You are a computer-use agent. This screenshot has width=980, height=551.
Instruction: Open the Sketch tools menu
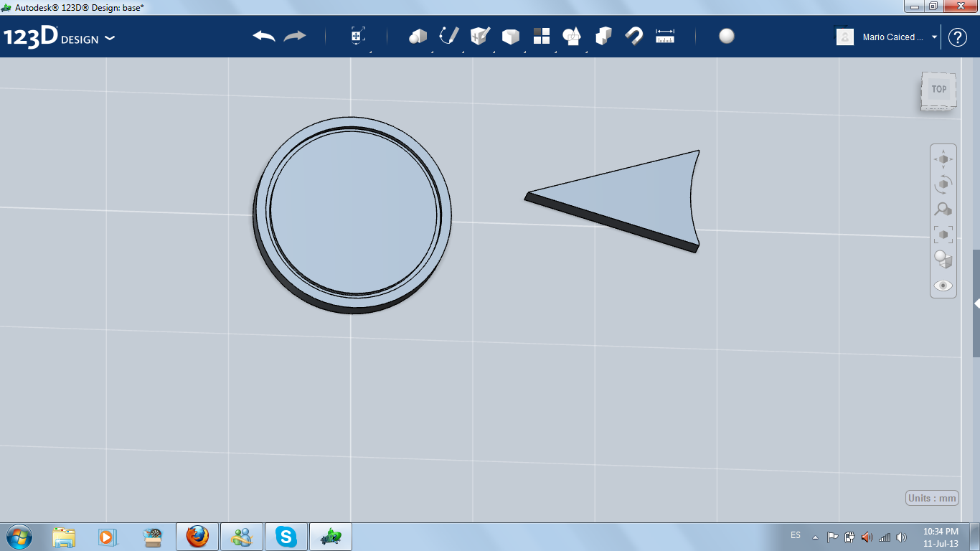tap(449, 36)
